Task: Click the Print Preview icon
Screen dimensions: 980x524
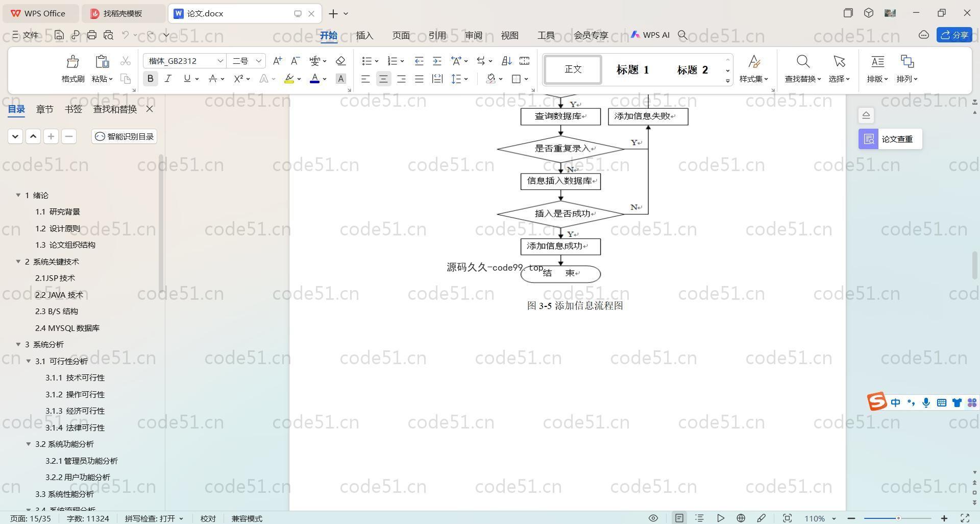Action: (108, 35)
